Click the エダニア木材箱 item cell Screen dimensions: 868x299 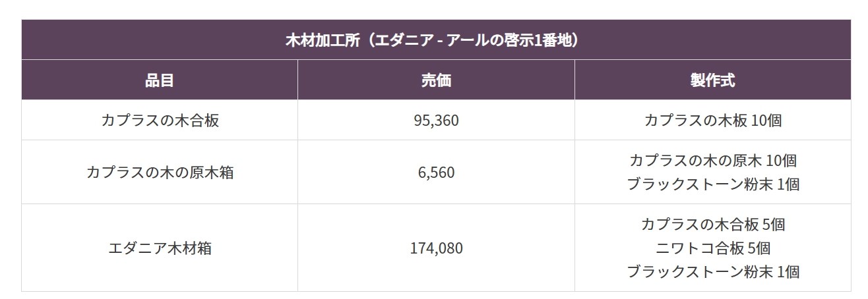[160, 248]
